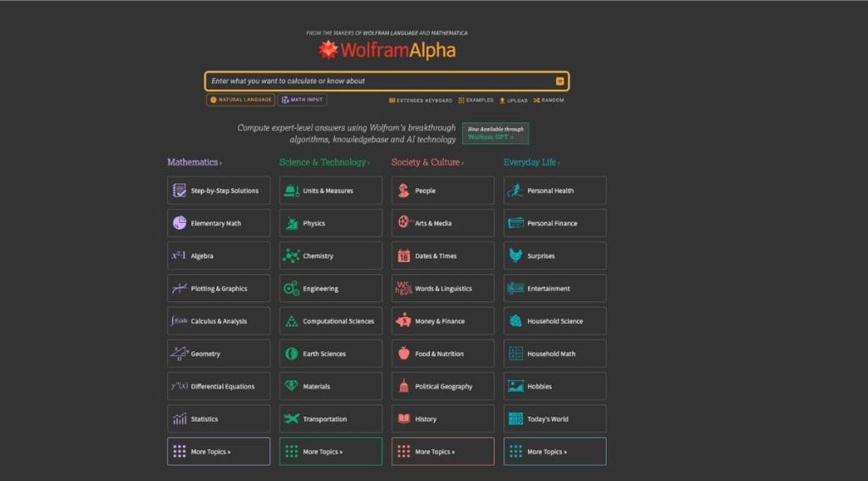This screenshot has height=481, width=868.
Task: Click the Step-by-Step Solutions icon
Action: point(180,191)
